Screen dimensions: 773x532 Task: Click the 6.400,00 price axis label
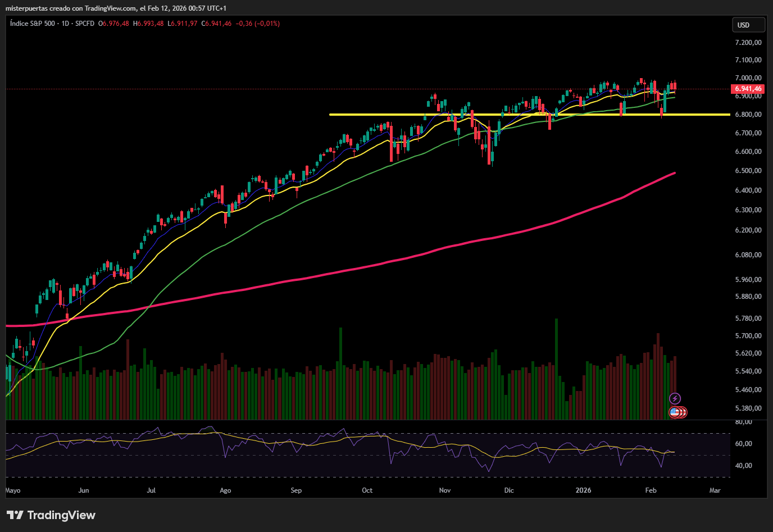(748, 190)
